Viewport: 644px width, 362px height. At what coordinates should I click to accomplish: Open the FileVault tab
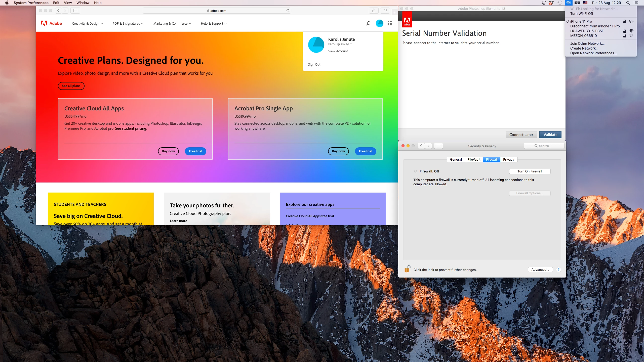pos(474,159)
